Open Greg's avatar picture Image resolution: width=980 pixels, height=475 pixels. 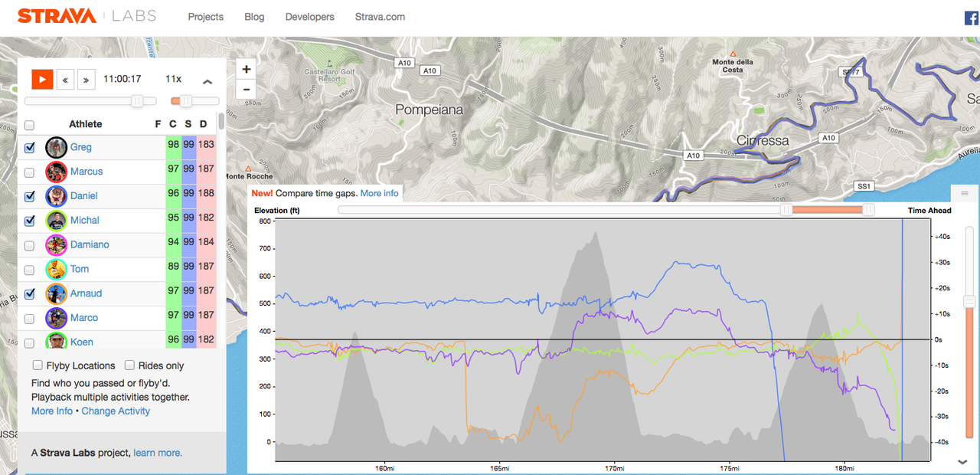[x=56, y=147]
